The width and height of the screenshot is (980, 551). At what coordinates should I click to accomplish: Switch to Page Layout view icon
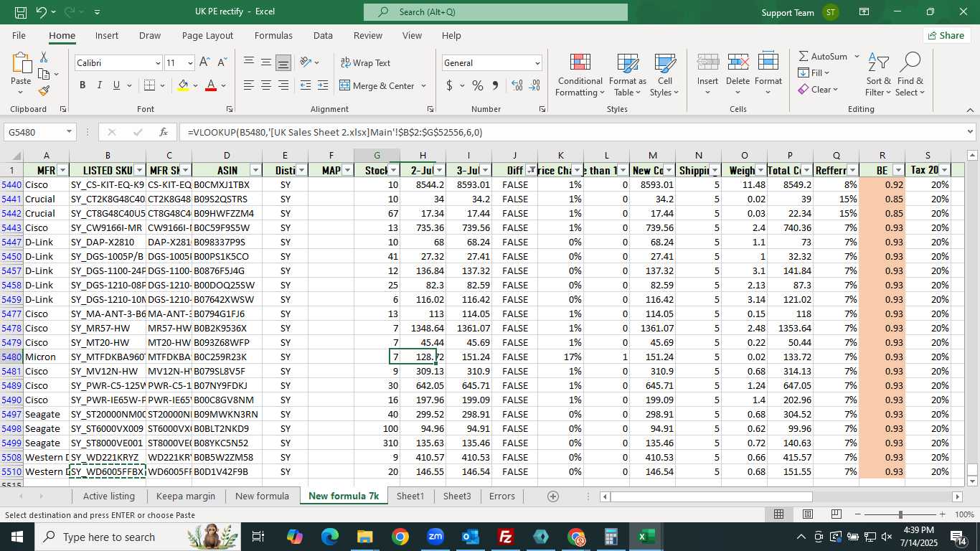(807, 514)
